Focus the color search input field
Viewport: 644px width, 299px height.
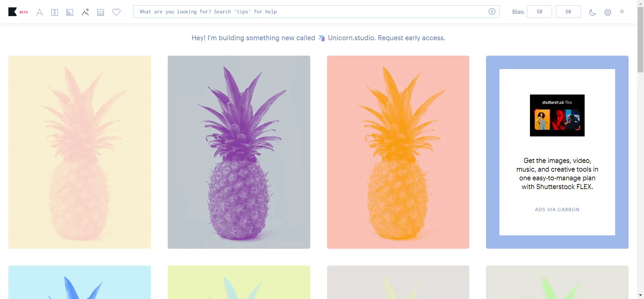pos(316,11)
